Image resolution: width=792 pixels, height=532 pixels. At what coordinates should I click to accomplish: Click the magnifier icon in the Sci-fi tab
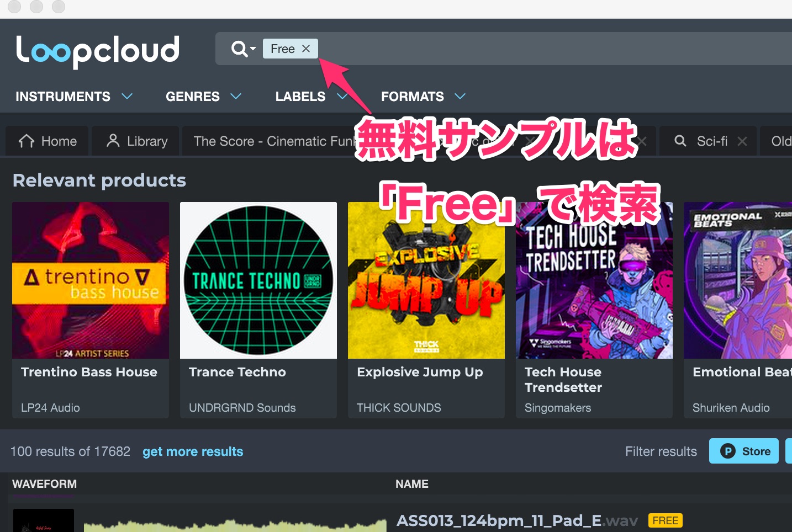click(x=680, y=141)
